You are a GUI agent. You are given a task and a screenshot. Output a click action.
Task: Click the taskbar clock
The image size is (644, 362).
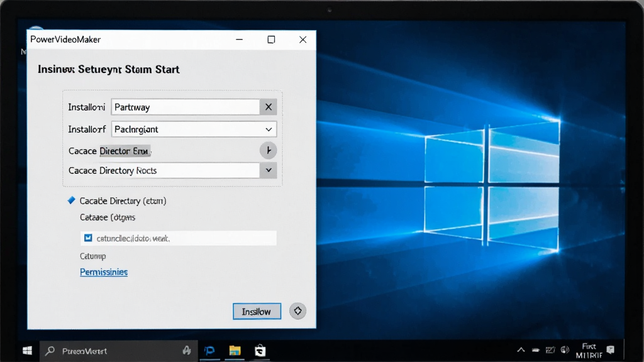tap(589, 351)
